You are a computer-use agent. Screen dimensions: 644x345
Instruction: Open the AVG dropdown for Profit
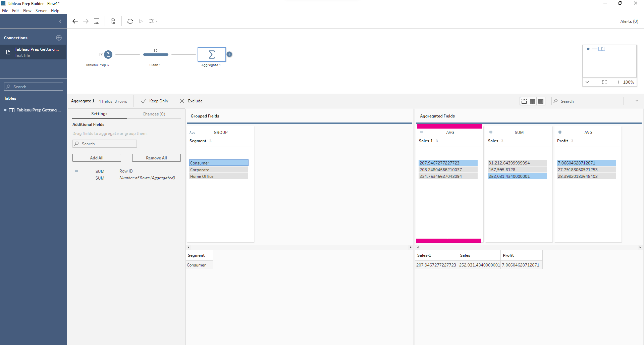588,133
